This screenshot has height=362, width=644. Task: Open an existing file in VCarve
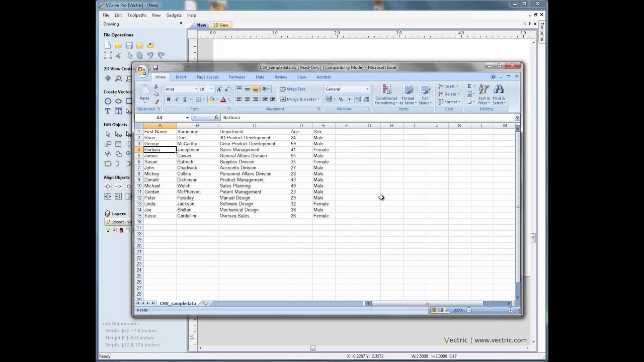(118, 45)
